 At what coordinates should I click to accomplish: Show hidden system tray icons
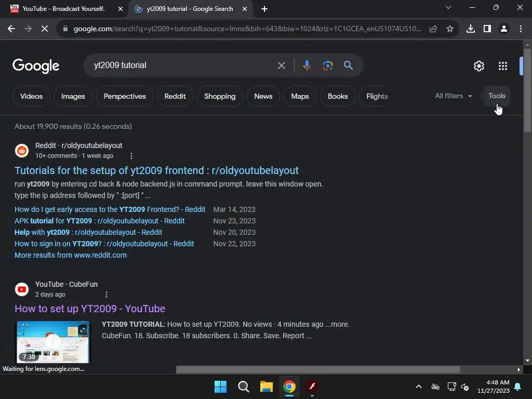418,387
